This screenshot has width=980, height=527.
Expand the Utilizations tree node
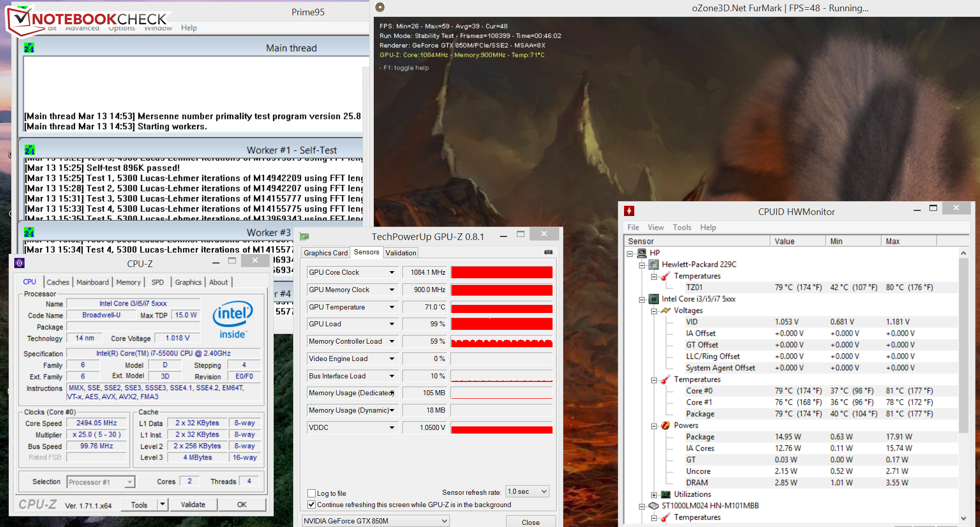[654, 495]
